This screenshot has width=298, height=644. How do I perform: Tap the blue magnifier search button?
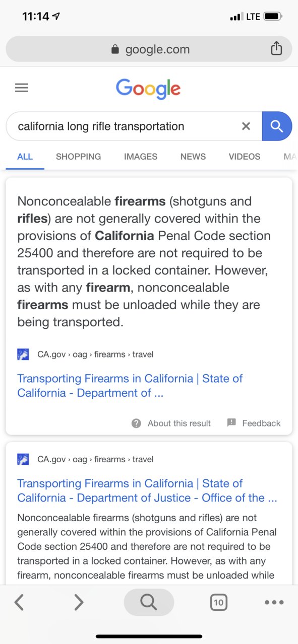[277, 126]
